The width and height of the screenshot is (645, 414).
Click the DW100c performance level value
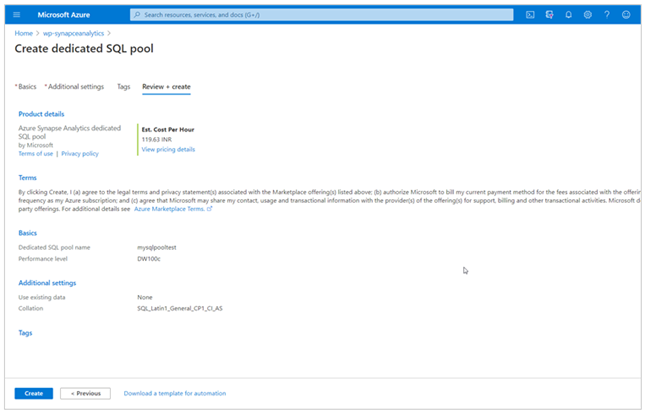coord(149,259)
